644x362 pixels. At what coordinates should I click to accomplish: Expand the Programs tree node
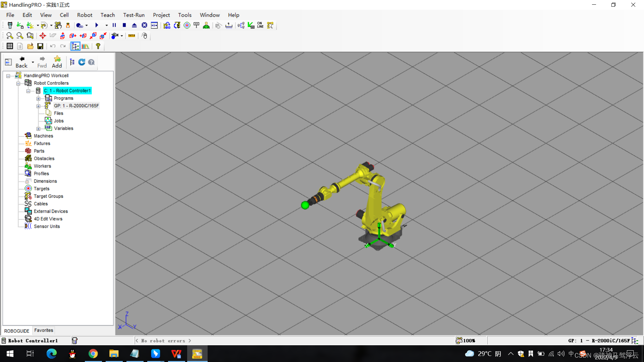(x=38, y=99)
